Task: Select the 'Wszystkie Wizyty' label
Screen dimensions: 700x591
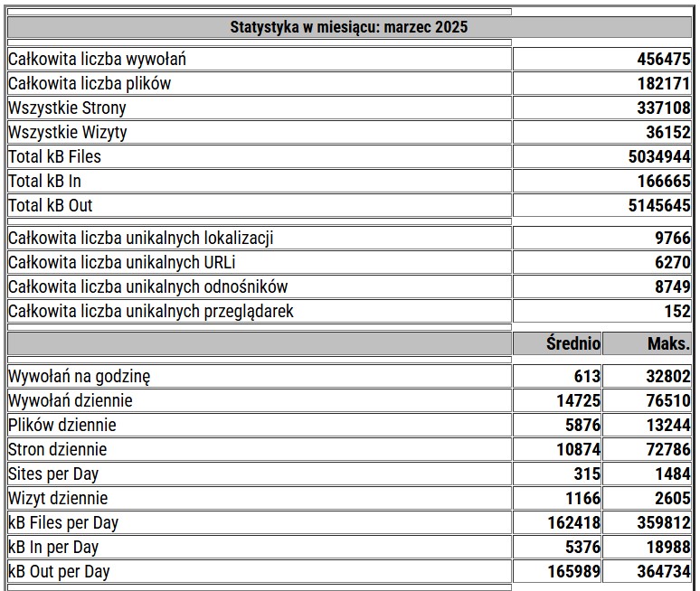Action: pos(68,132)
